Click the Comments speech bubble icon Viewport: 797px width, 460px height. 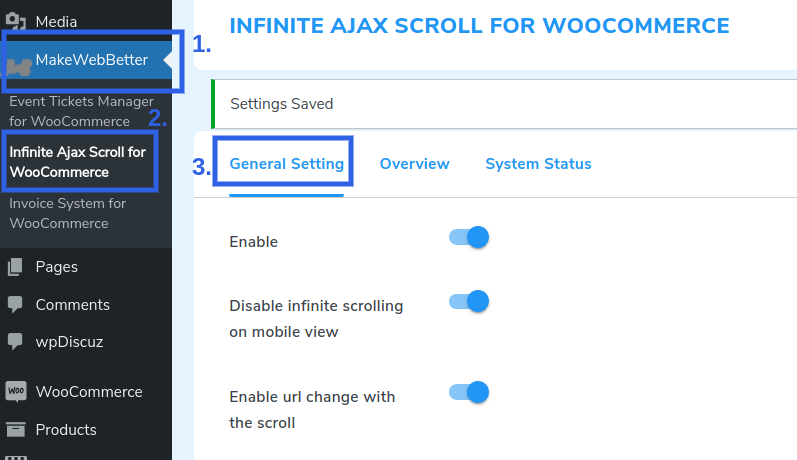[x=15, y=304]
